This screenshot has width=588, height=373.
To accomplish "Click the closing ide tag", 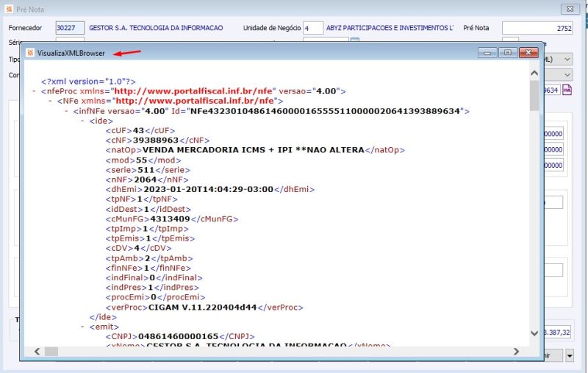I will (x=103, y=318).
